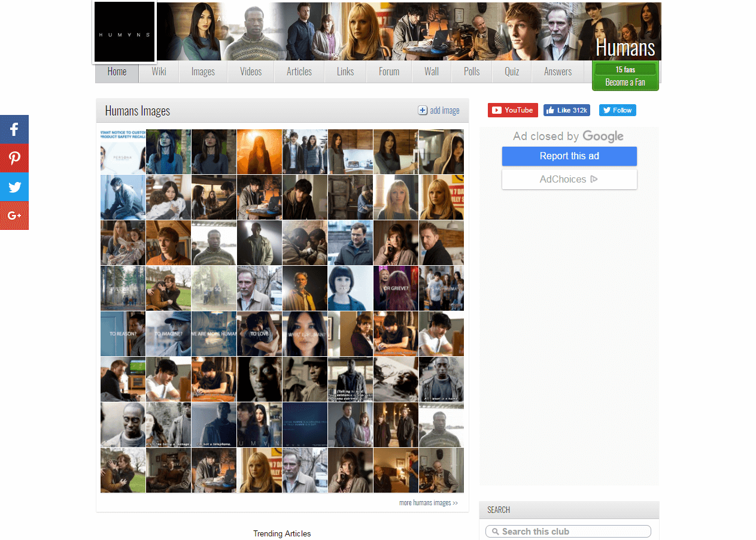Share via Google Plus sidebar icon
Image resolution: width=756 pixels, height=540 pixels.
(x=14, y=216)
